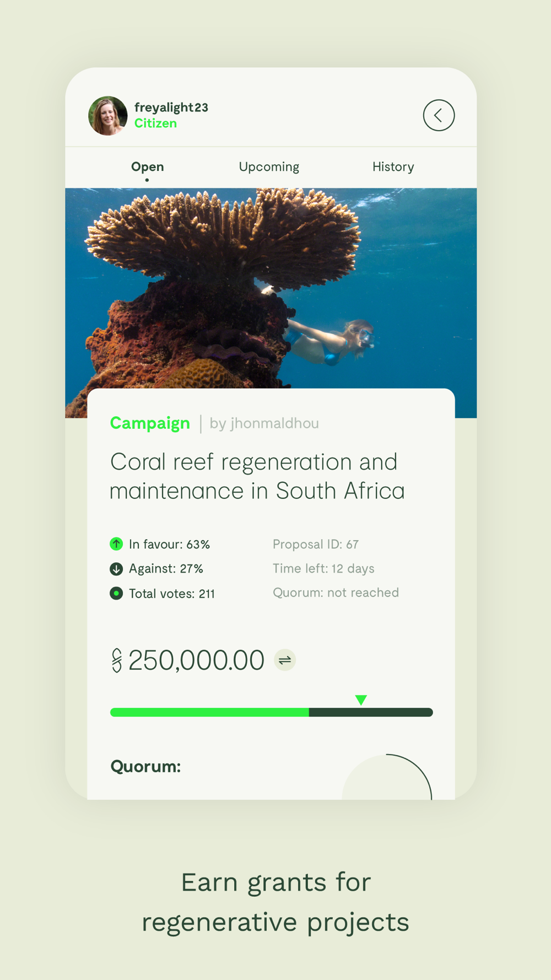Viewport: 551px width, 980px height.
Task: Click the freyalight23 username
Action: tap(171, 107)
